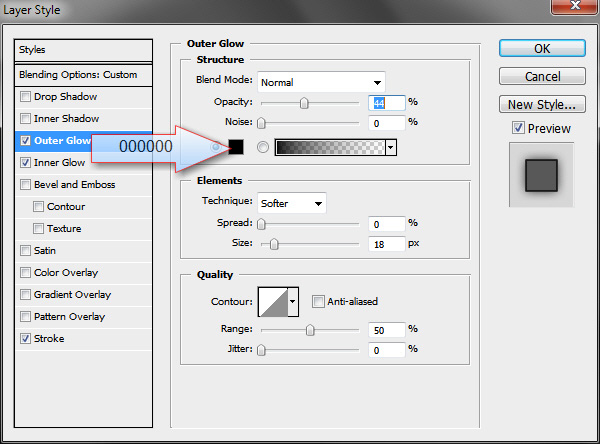The height and width of the screenshot is (444, 600).
Task: Click the Spread slider handle
Action: point(261,224)
